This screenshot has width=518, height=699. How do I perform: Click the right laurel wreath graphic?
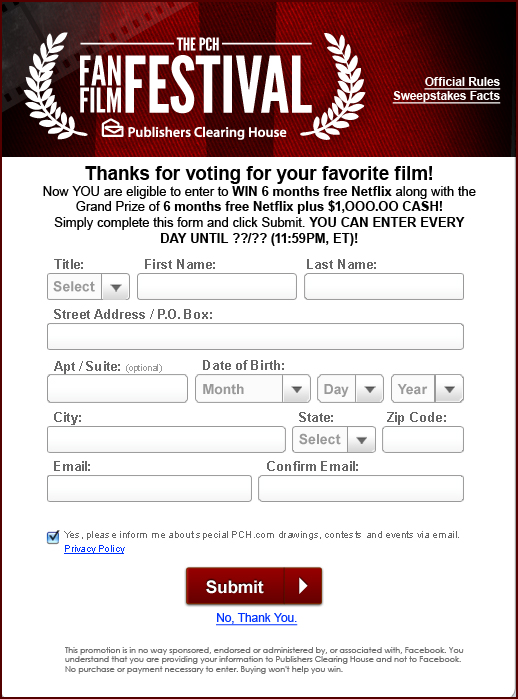pyautogui.click(x=335, y=86)
